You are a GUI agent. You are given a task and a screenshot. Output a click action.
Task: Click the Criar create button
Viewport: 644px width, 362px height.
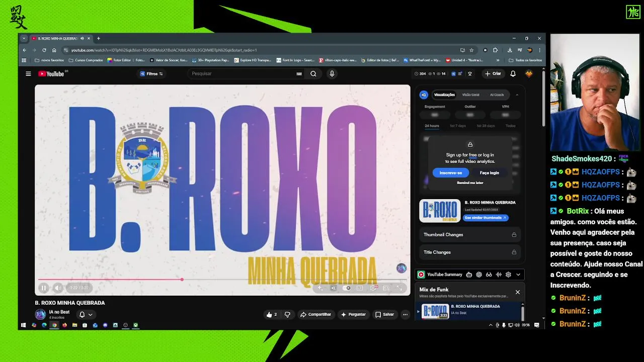click(x=493, y=73)
